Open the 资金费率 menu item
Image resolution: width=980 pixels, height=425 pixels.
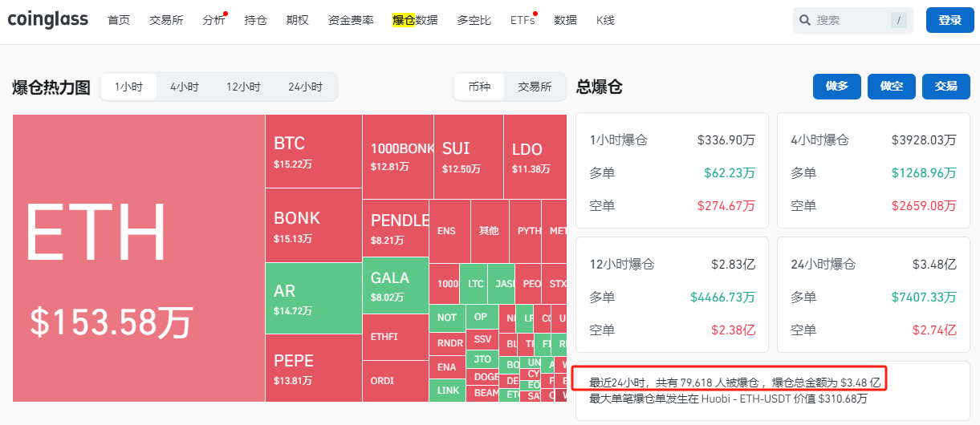coord(351,20)
